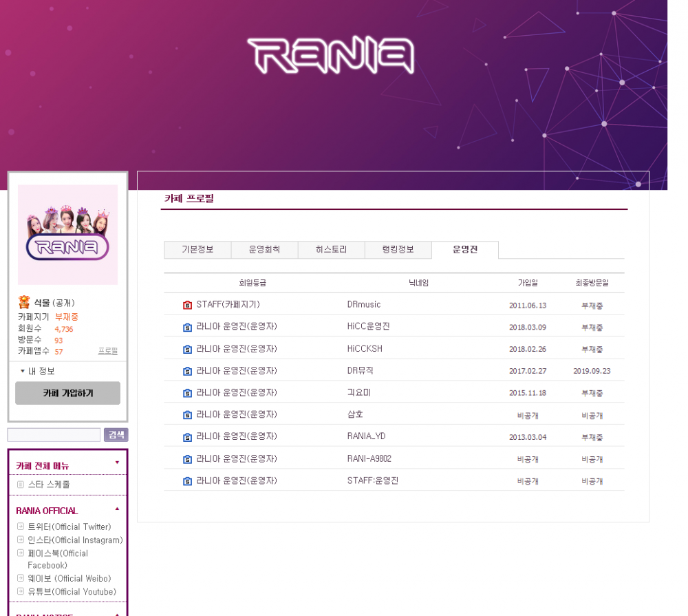Image resolution: width=688 pixels, height=616 pixels.
Task: Go to the 랭킹정보 tab
Action: (x=398, y=249)
